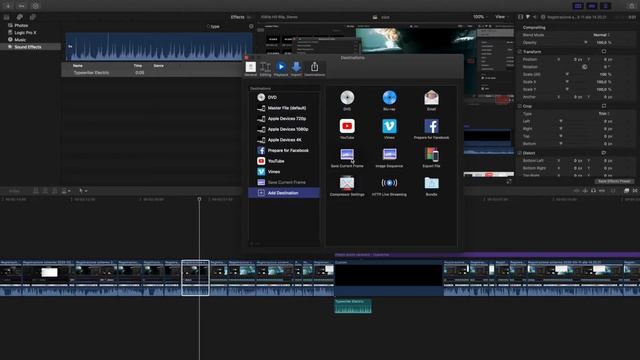Open the Playback preferences tab
This screenshot has width=640, height=360.
pyautogui.click(x=281, y=69)
